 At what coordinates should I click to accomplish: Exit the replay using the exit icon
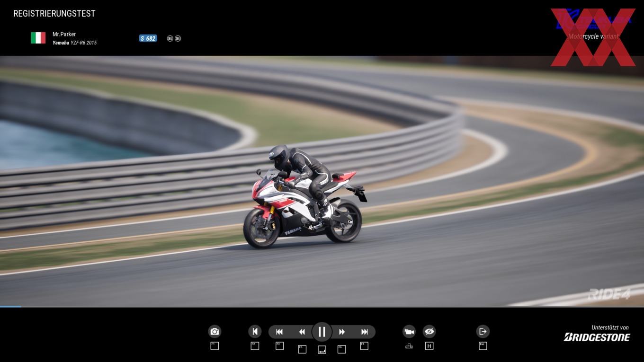coord(483,332)
